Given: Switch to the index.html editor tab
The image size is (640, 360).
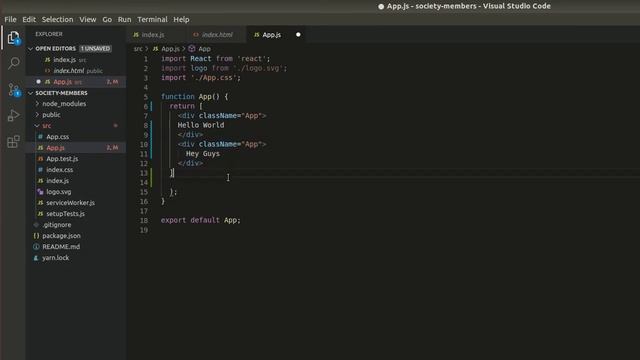Looking at the screenshot, I should (x=217, y=35).
